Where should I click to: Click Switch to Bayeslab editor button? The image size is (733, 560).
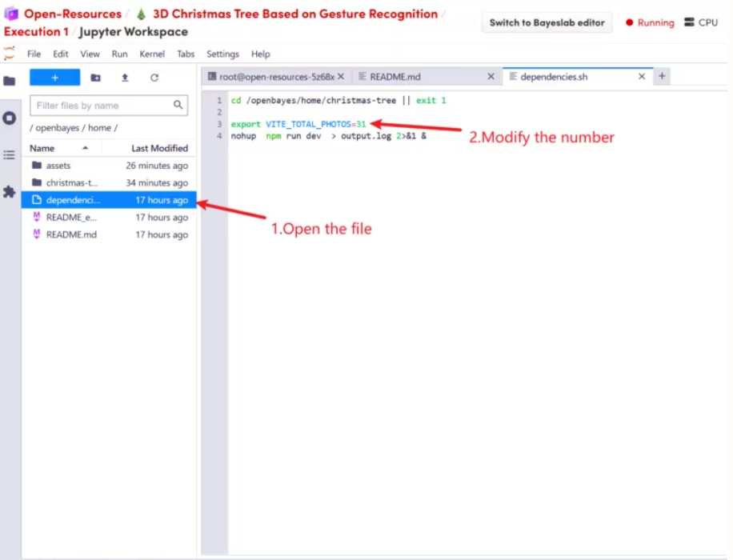coord(547,22)
